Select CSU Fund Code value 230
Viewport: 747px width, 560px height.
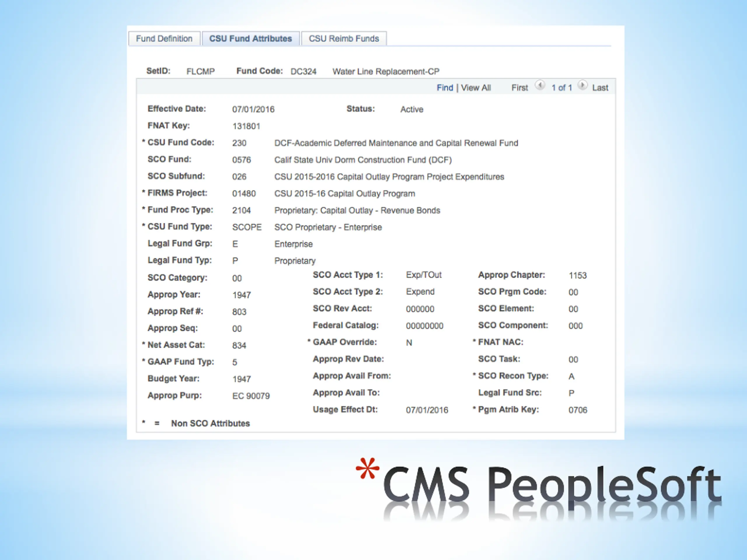[239, 143]
